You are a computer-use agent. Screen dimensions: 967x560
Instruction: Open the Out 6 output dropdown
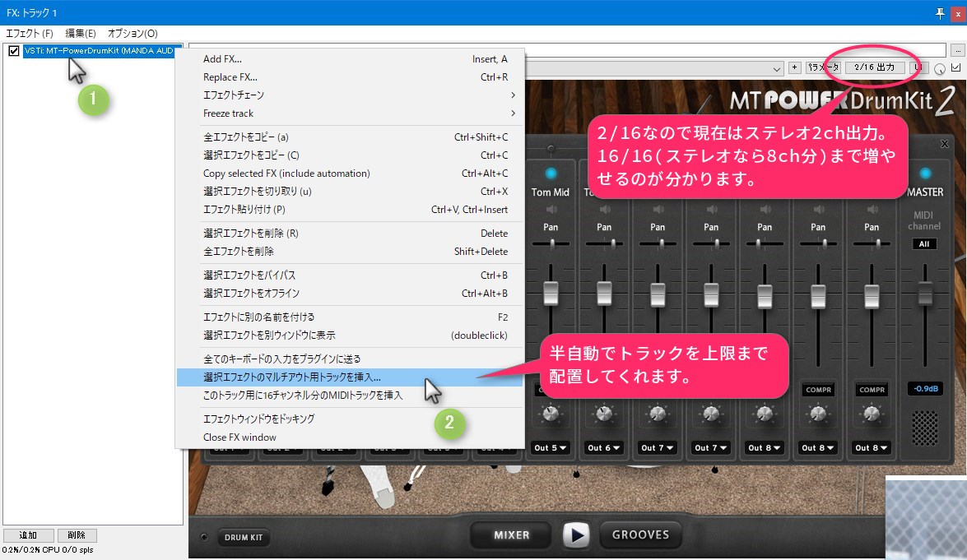[604, 448]
